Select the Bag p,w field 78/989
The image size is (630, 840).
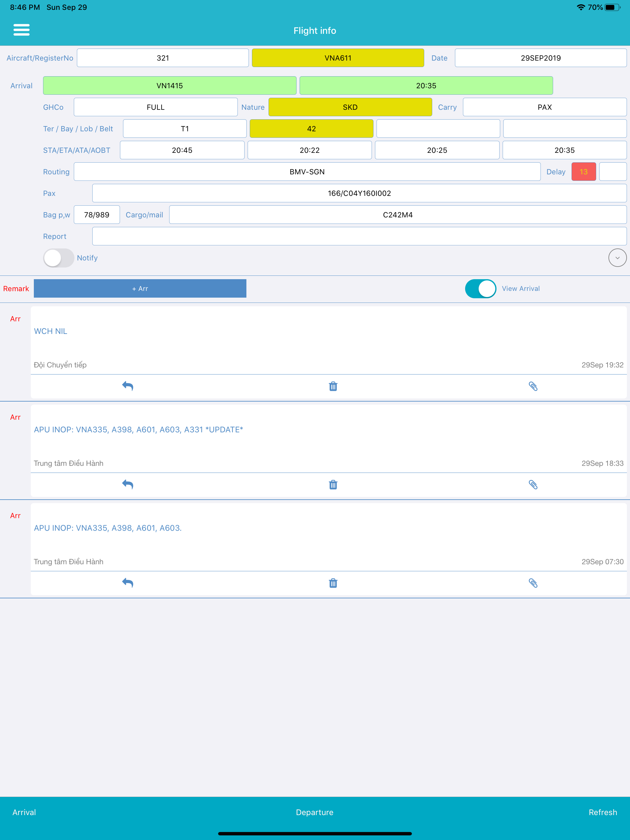click(97, 215)
